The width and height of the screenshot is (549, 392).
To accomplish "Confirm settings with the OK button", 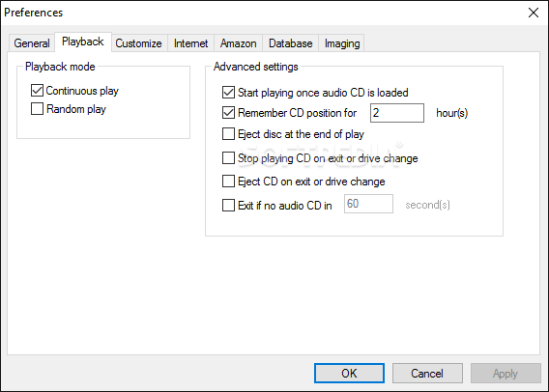I will tap(349, 373).
